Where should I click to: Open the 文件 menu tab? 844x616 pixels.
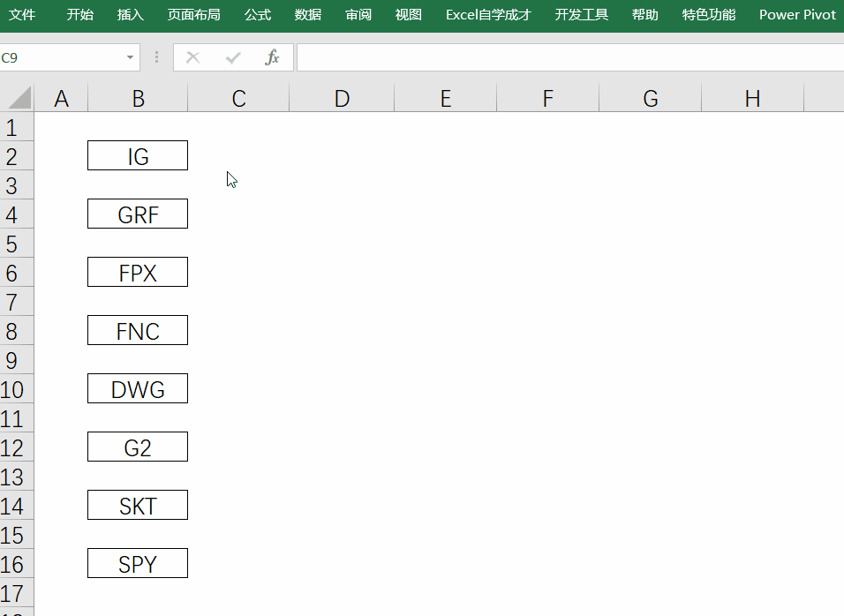(x=22, y=15)
